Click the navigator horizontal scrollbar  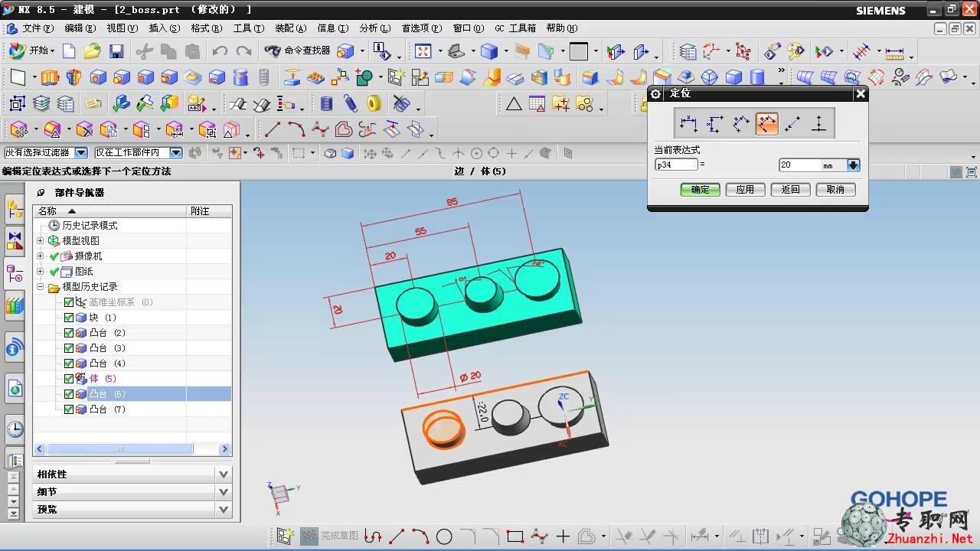click(132, 449)
